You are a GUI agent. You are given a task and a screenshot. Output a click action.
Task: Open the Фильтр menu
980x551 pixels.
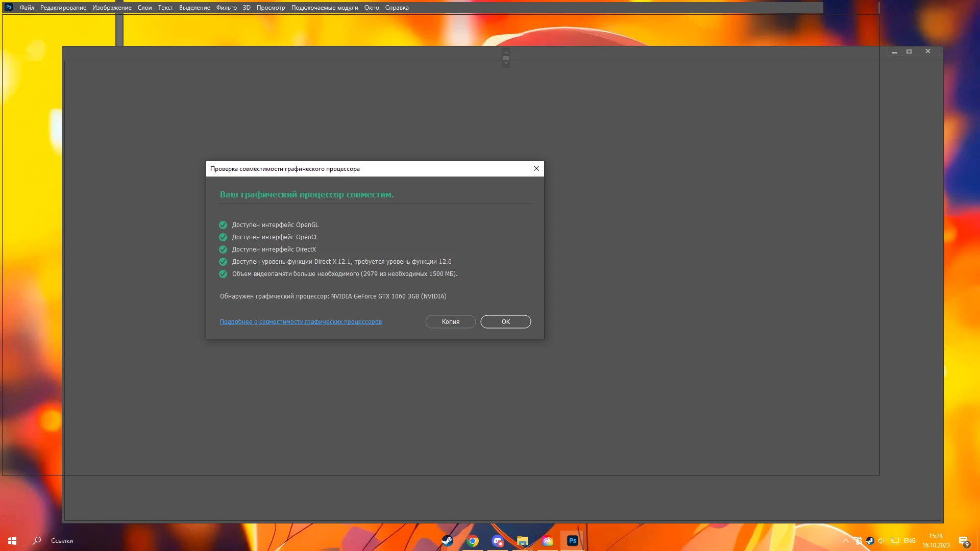(226, 8)
